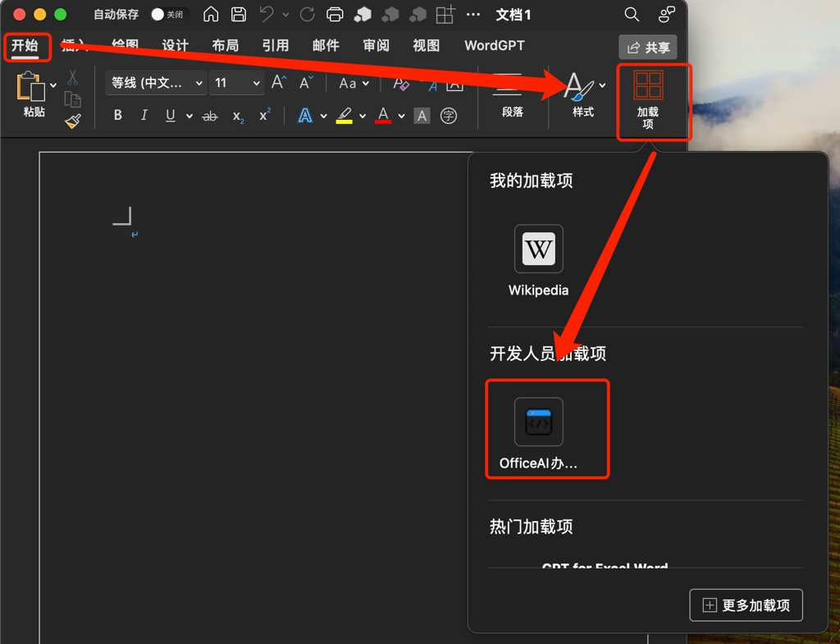Expand font color options arrow
The width and height of the screenshot is (840, 644).
[x=402, y=116]
